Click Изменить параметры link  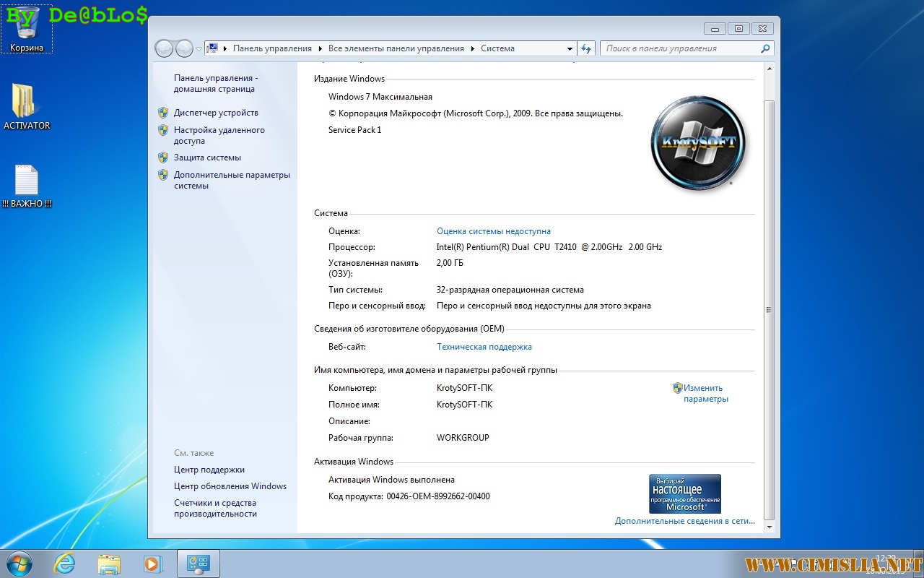click(706, 393)
